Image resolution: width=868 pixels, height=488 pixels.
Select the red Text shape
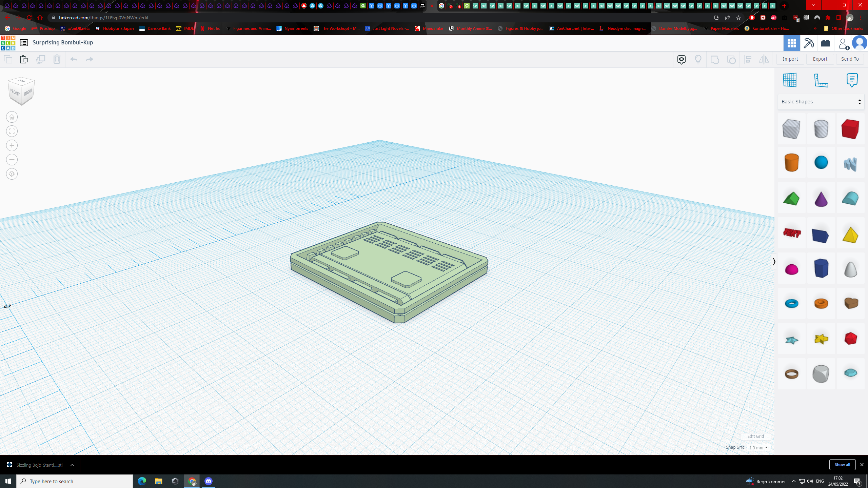[792, 233]
